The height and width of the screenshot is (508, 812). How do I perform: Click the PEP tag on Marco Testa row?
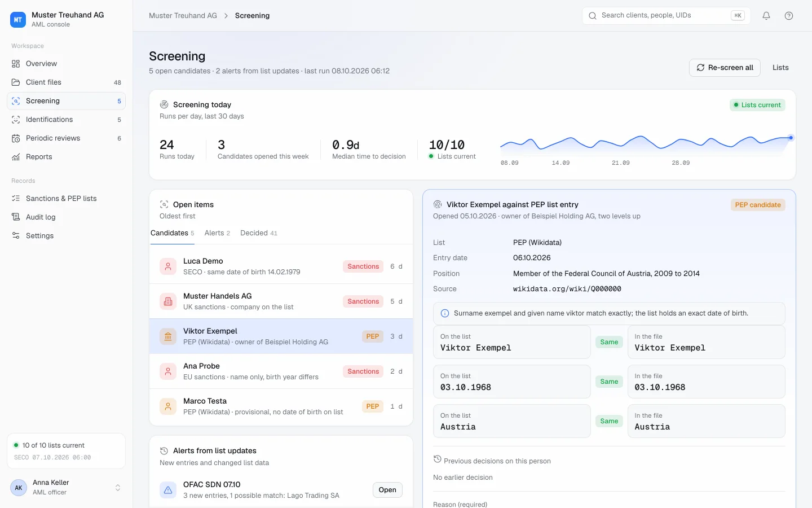click(373, 406)
